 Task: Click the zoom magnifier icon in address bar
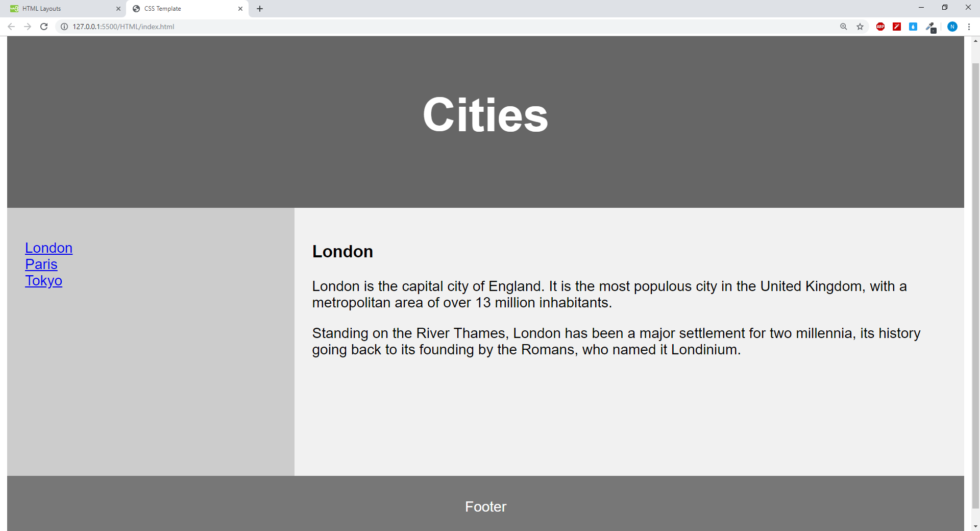(x=844, y=27)
